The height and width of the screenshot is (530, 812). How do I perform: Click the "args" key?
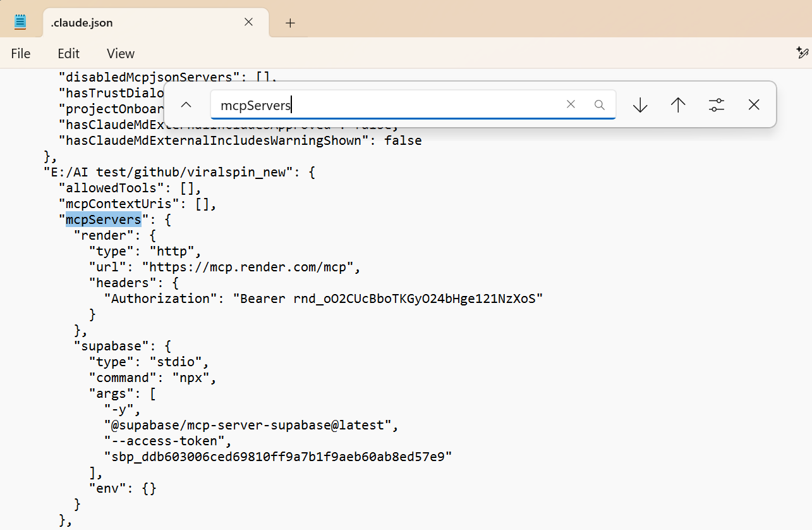click(111, 393)
